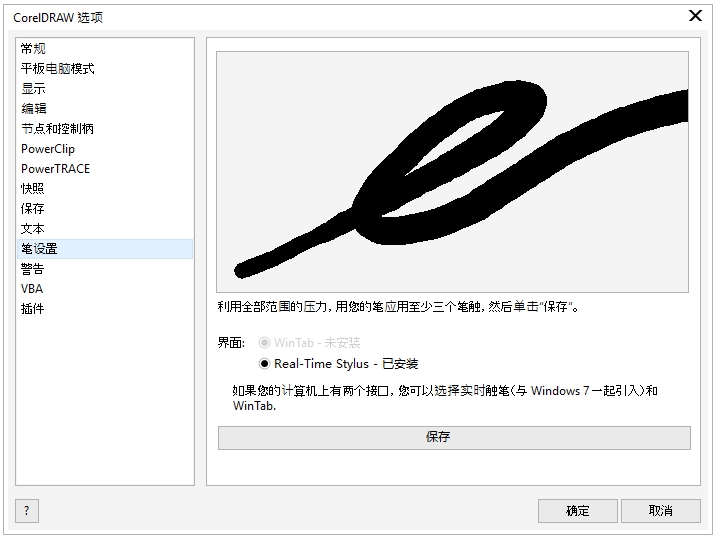719x538 pixels.
Task: Select 常规 in the options list
Action: click(34, 49)
